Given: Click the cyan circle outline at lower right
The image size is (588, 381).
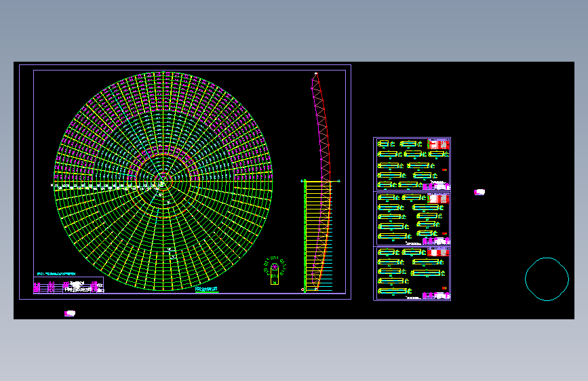Looking at the screenshot, I should (x=547, y=279).
